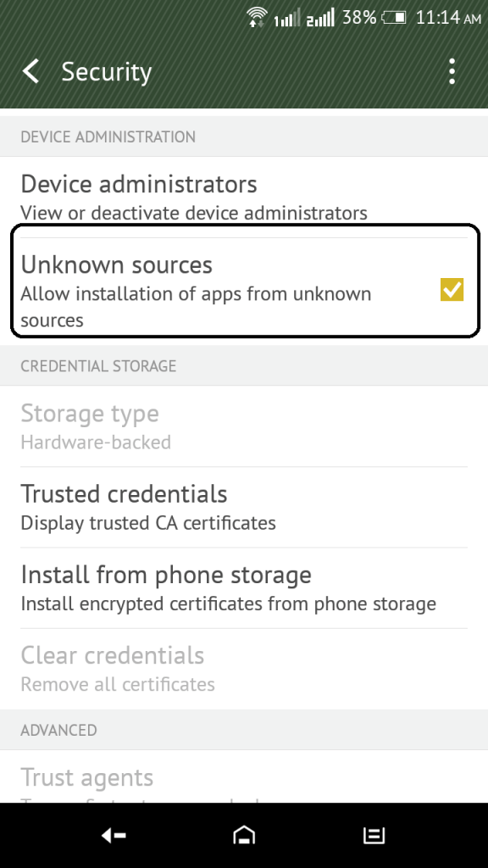Screen dimensions: 488x868
Task: Open Trusted credentials
Action: pyautogui.click(x=244, y=508)
